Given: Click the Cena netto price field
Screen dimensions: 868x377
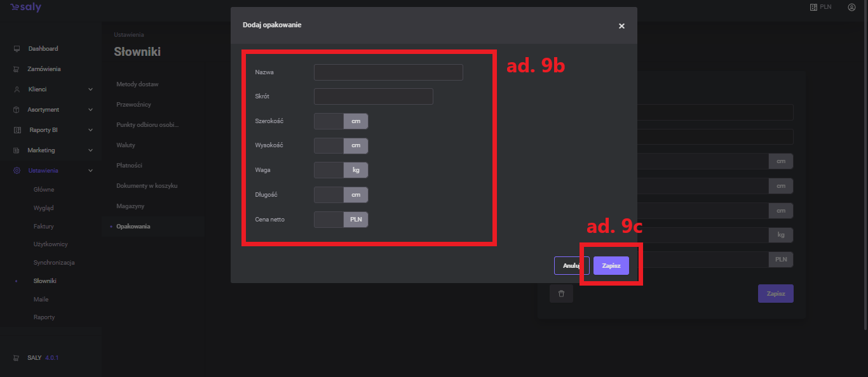Looking at the screenshot, I should [329, 220].
